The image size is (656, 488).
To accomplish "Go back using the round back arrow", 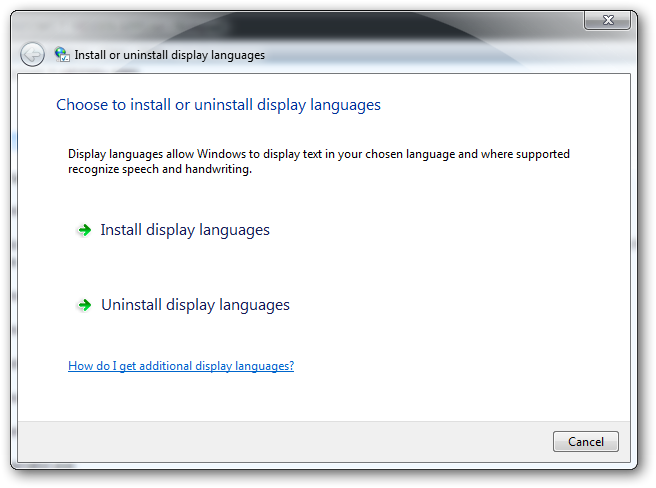I will point(32,54).
